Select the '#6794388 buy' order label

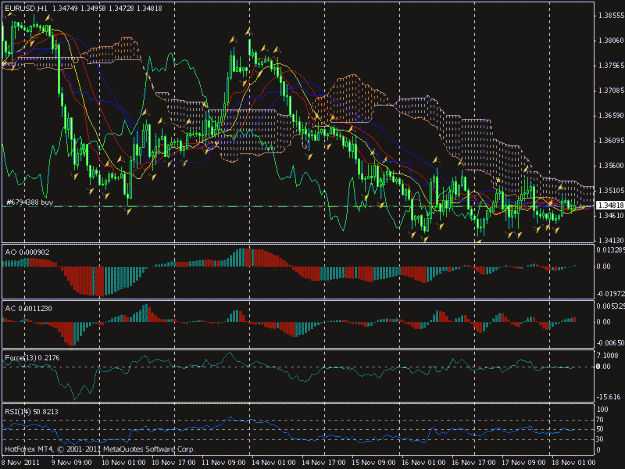coord(30,202)
